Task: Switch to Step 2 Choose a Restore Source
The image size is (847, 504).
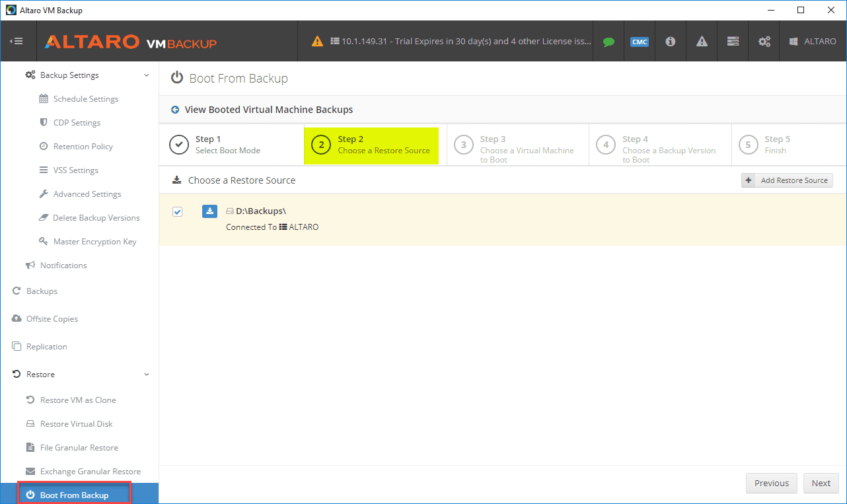Action: 371,145
